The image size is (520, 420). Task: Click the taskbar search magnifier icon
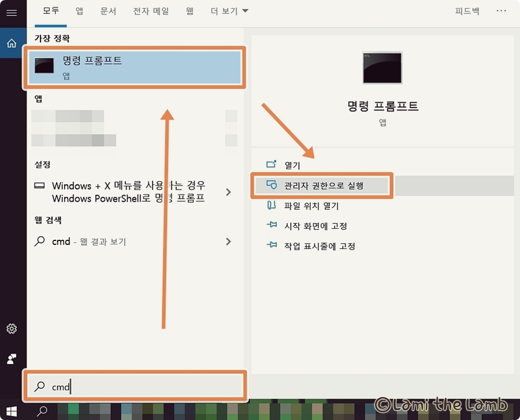click(42, 411)
